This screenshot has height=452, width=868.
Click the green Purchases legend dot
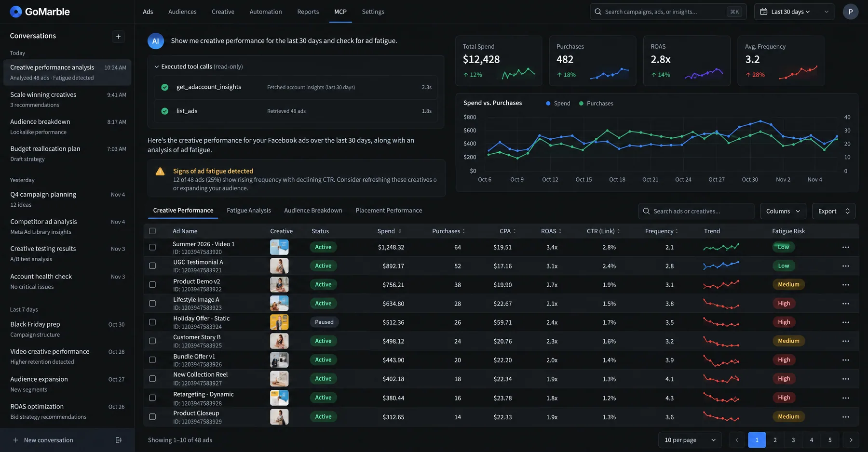[x=581, y=104]
